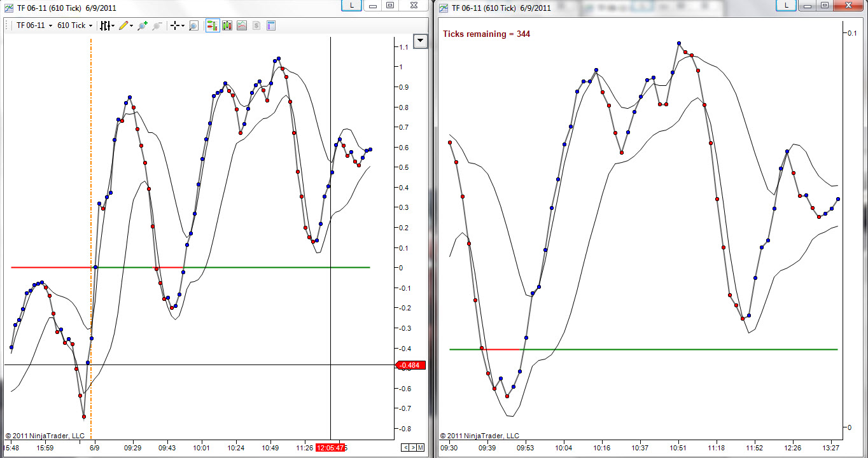Image resolution: width=868 pixels, height=458 pixels.
Task: Maximize the right chart window
Action: point(825,5)
